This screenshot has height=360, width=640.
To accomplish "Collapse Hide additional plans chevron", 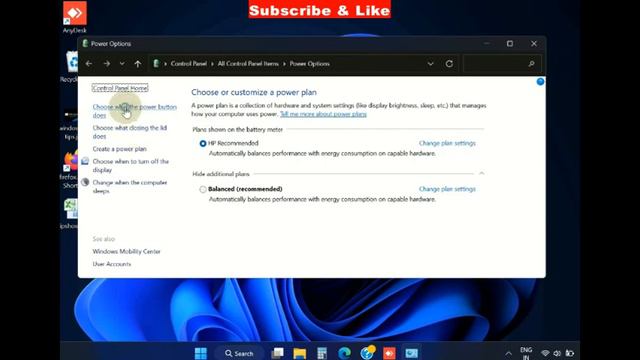I will tap(482, 173).
